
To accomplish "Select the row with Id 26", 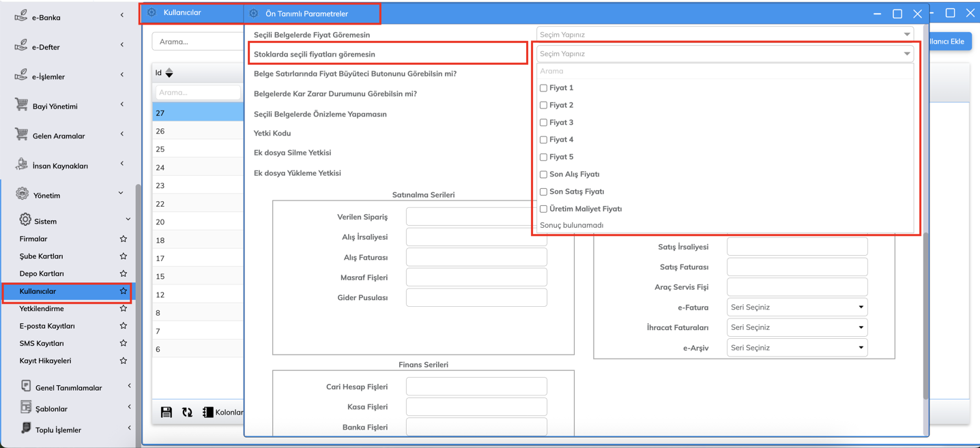I will pos(197,131).
